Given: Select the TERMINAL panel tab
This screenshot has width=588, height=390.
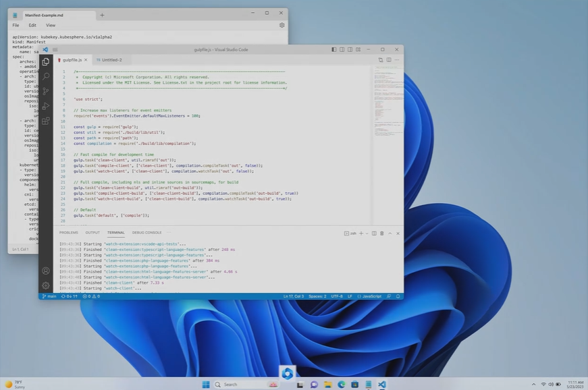Looking at the screenshot, I should pyautogui.click(x=116, y=233).
